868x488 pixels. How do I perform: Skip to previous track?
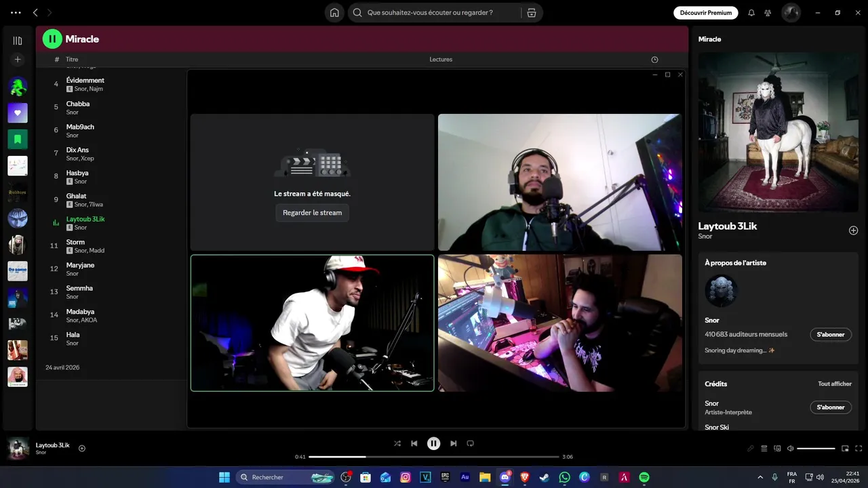coord(414,443)
